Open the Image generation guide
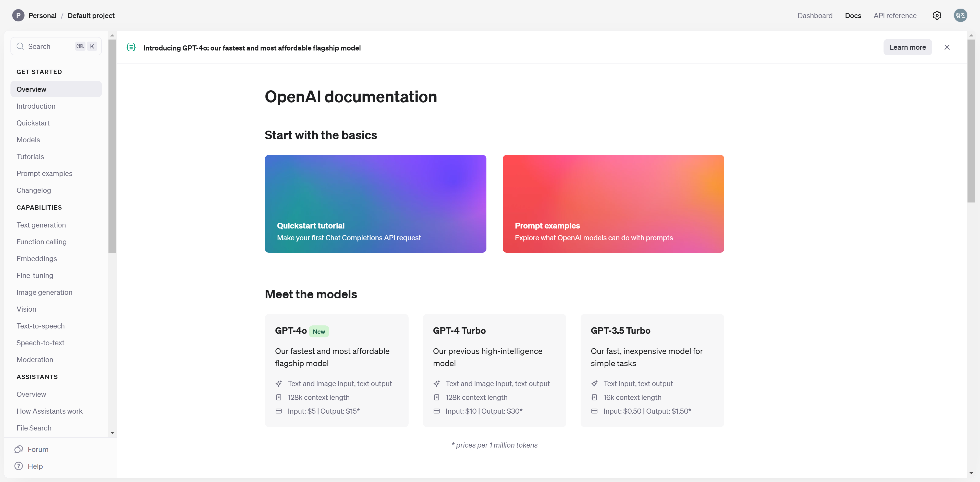This screenshot has width=980, height=482. (x=44, y=292)
